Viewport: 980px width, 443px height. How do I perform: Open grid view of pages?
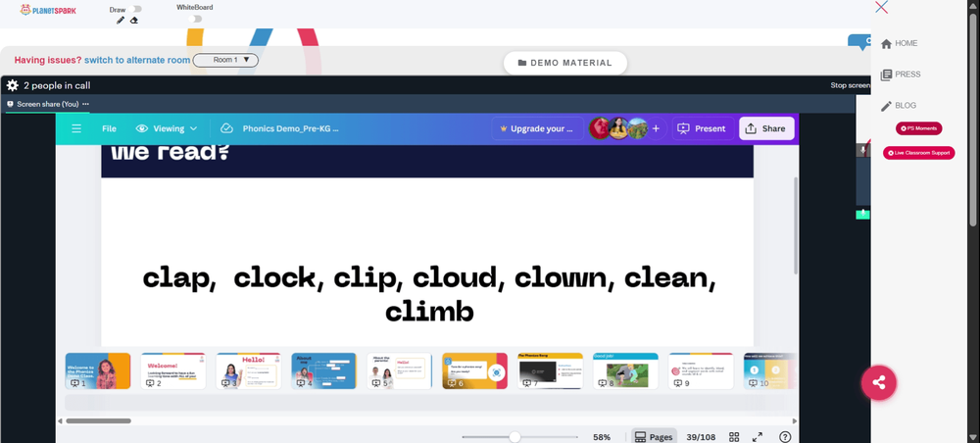point(734,437)
